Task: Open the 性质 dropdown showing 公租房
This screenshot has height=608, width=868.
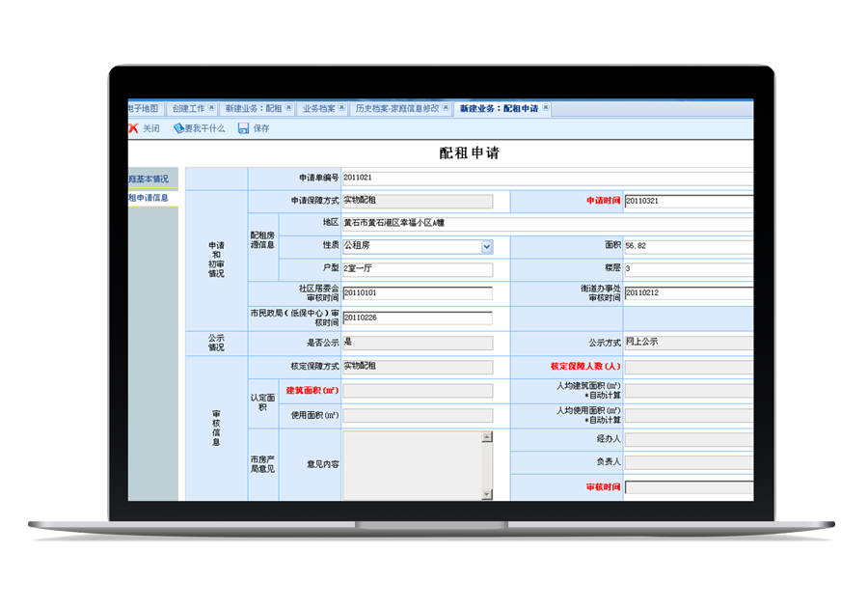Action: point(487,246)
